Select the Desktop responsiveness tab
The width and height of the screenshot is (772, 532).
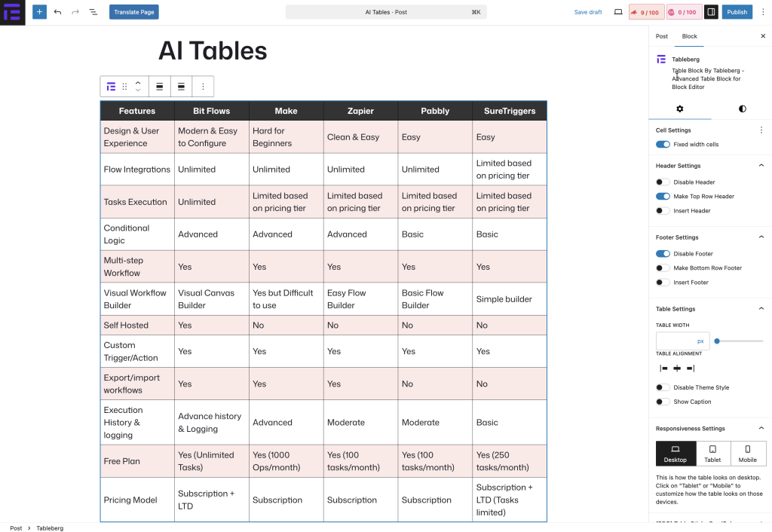[x=675, y=454]
